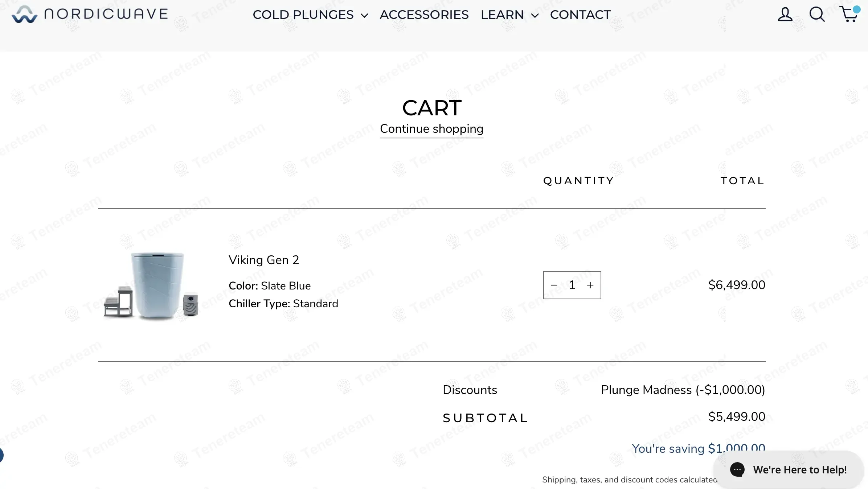This screenshot has width=868, height=489.
Task: Click the Viking Gen 2 product thumbnail
Action: [x=151, y=285]
